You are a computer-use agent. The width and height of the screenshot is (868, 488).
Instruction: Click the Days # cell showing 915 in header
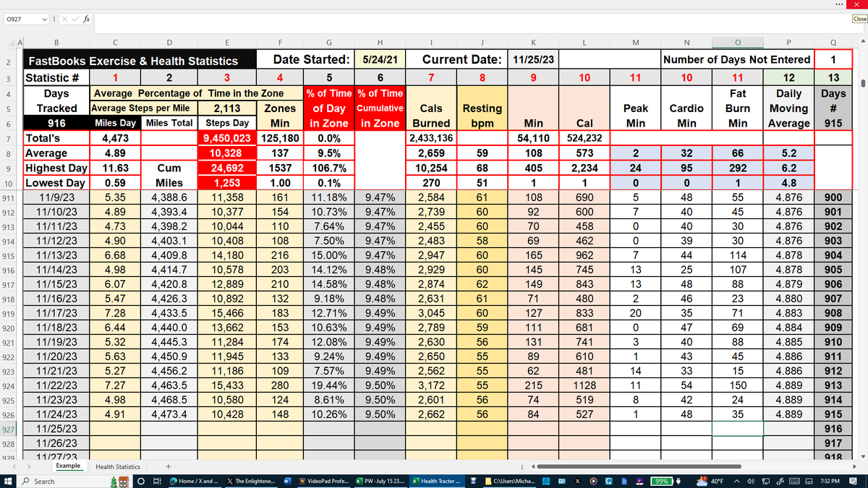point(833,123)
